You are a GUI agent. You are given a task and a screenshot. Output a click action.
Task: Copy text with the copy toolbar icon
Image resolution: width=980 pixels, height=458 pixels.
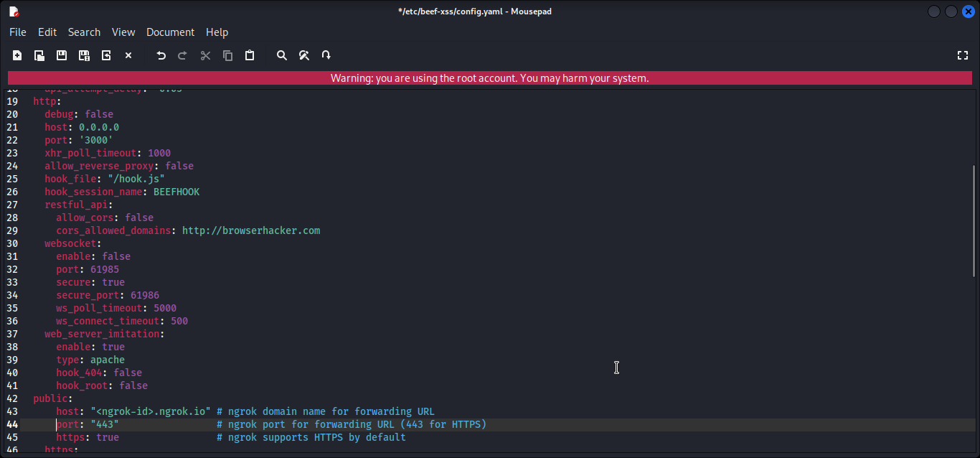[227, 55]
